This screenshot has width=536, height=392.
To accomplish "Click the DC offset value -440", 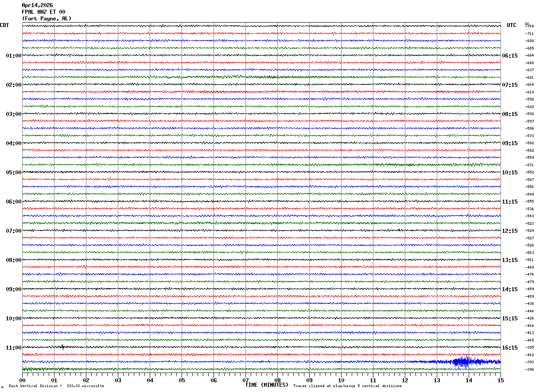I will pos(529,311).
